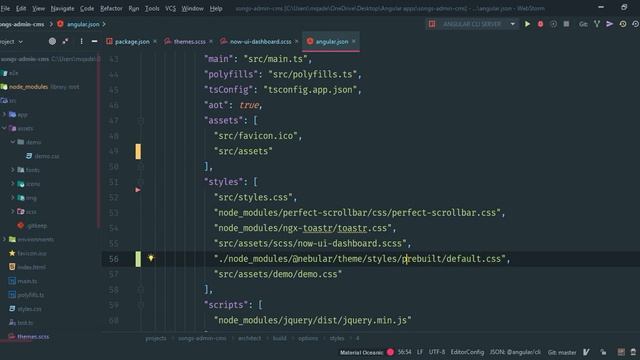This screenshot has height=360, width=640.
Task: Close the now-ui-dashboard.scss tab
Action: tap(296, 41)
